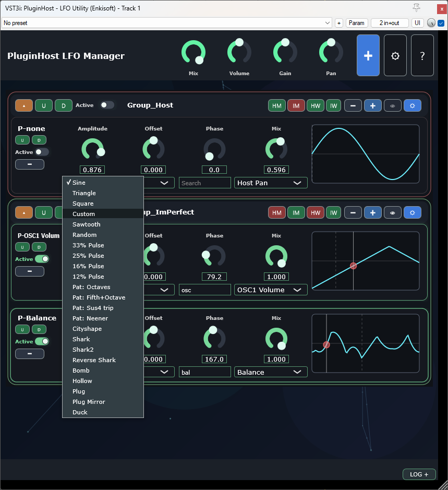Screen dimensions: 448x490
Task: Click P-Balance small D button
Action: tap(39, 329)
